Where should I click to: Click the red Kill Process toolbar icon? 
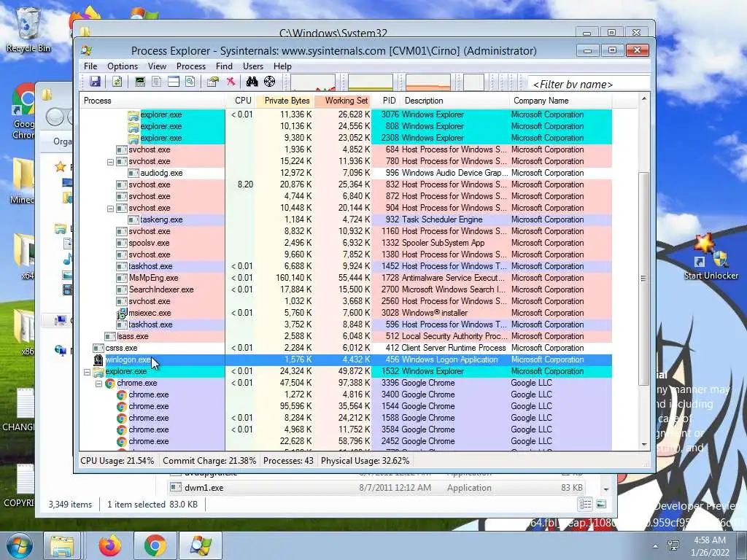(231, 82)
